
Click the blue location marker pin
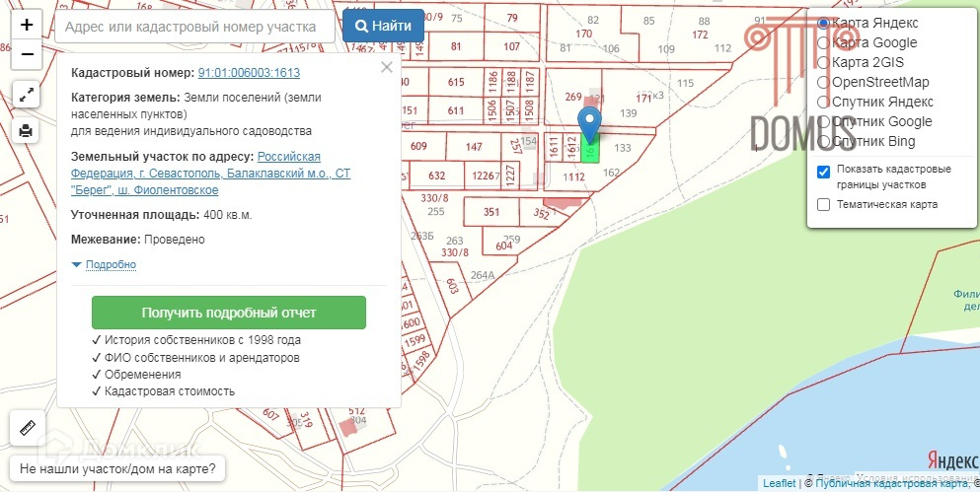pos(589,124)
